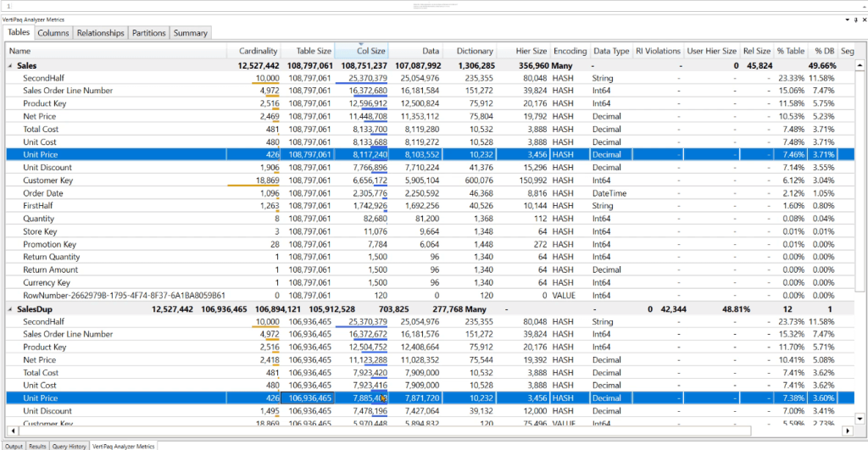Select the SalesDup SecondHalf row
Viewport: 868px width, 450px height.
[430, 321]
